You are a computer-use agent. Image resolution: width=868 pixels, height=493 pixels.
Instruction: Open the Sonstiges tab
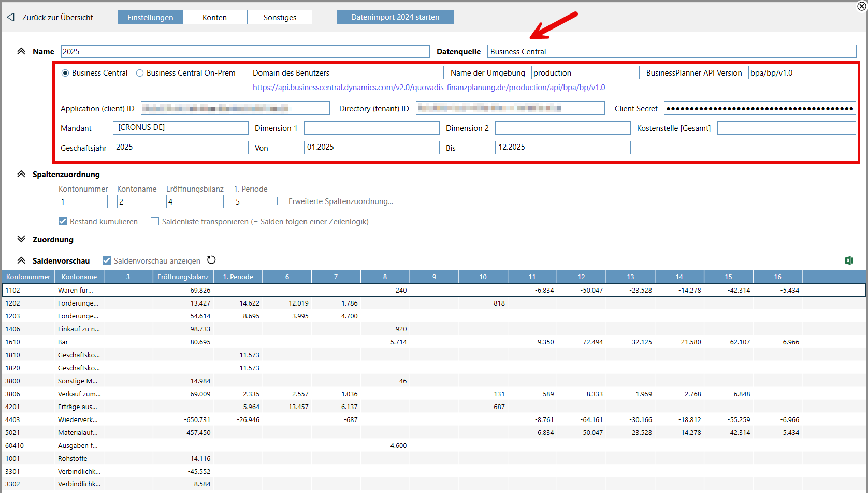pyautogui.click(x=280, y=17)
